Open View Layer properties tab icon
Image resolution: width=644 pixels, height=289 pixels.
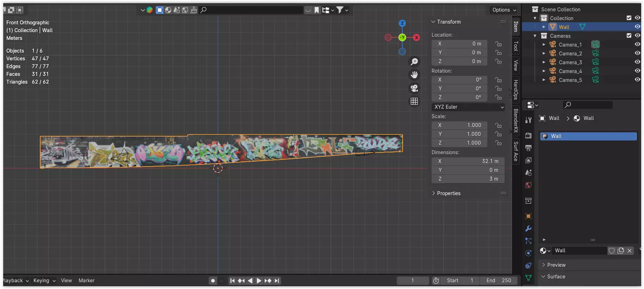coord(528,160)
